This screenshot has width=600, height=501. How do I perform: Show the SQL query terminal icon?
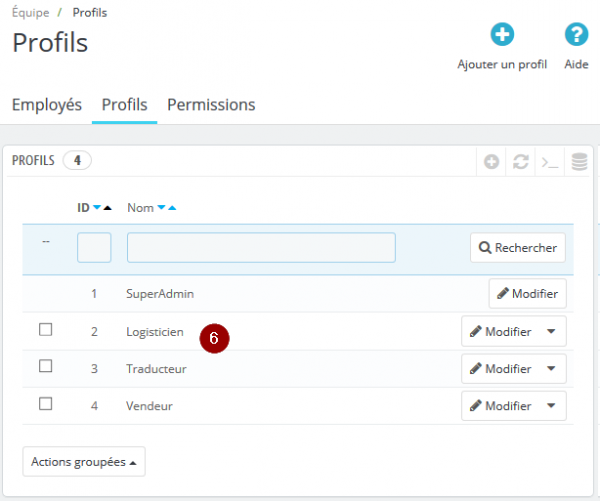pos(550,162)
